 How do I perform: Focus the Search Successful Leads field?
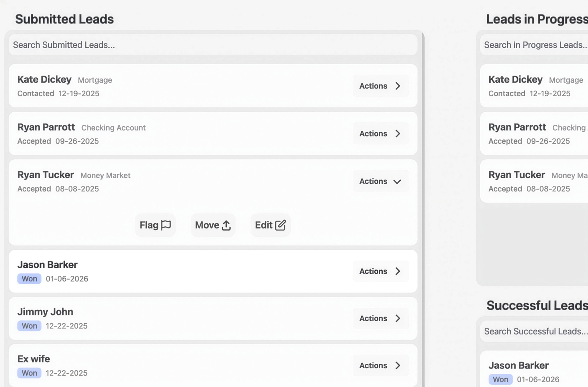point(534,331)
